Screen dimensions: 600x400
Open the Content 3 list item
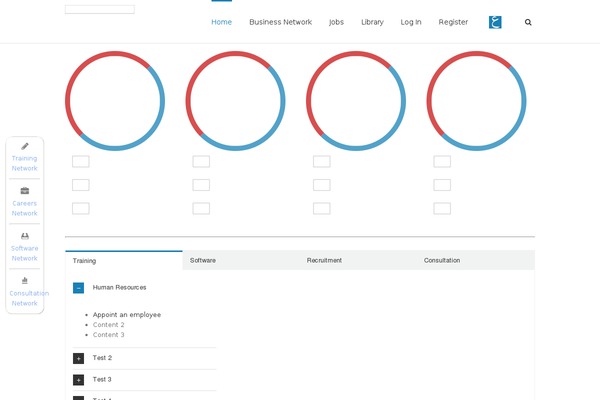(x=109, y=335)
